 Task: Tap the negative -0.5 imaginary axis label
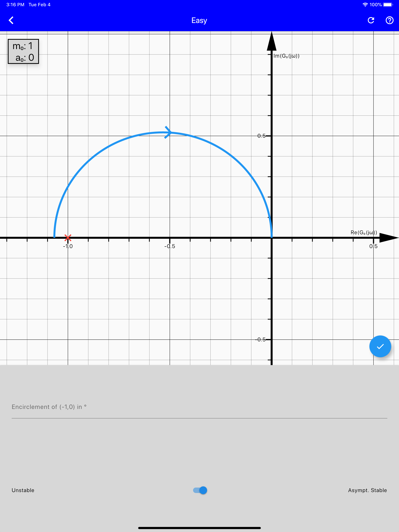(x=260, y=340)
